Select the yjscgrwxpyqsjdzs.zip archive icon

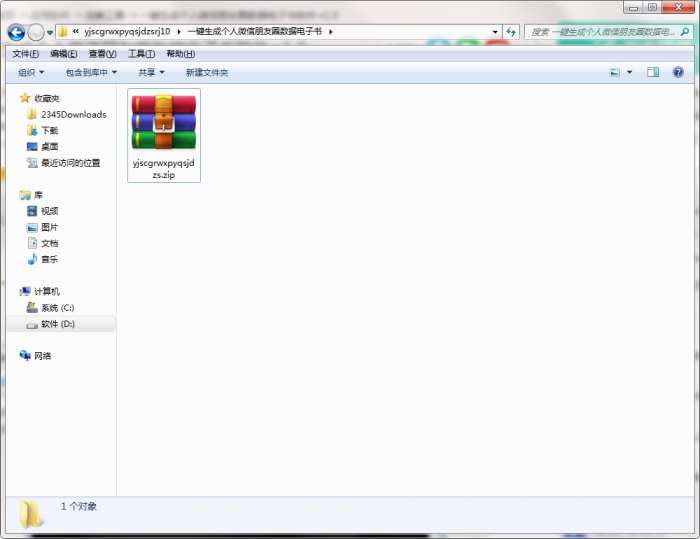(164, 122)
